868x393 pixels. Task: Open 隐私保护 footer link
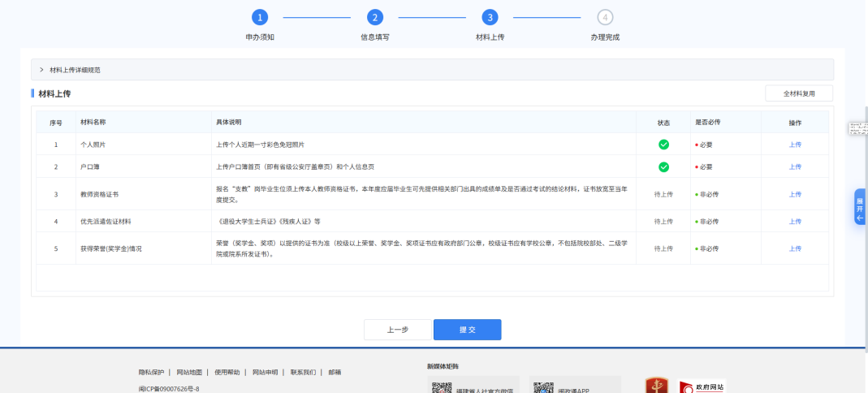[x=151, y=372]
